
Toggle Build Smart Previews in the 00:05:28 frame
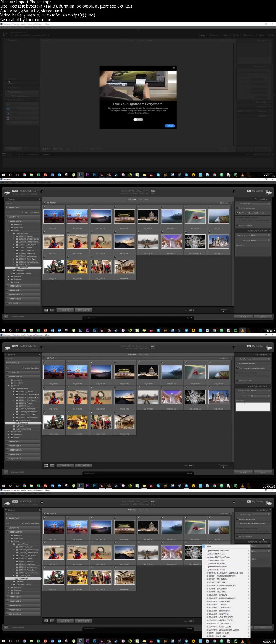pos(237,364)
